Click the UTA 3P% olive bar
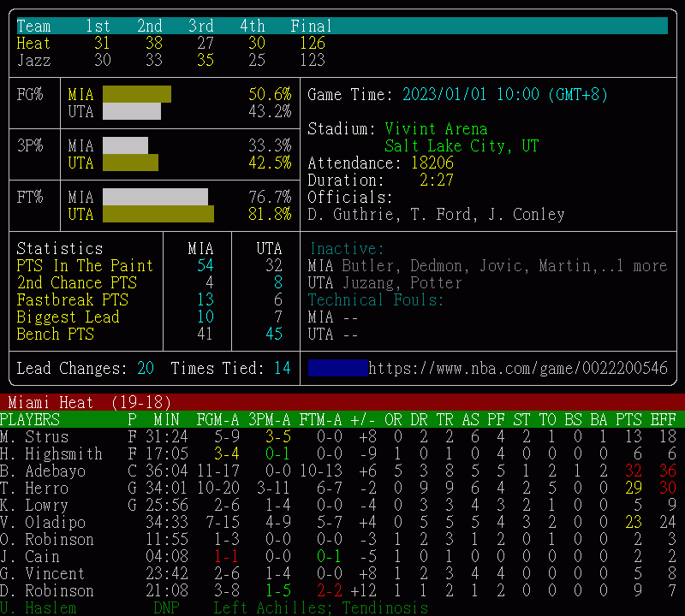 click(130, 163)
